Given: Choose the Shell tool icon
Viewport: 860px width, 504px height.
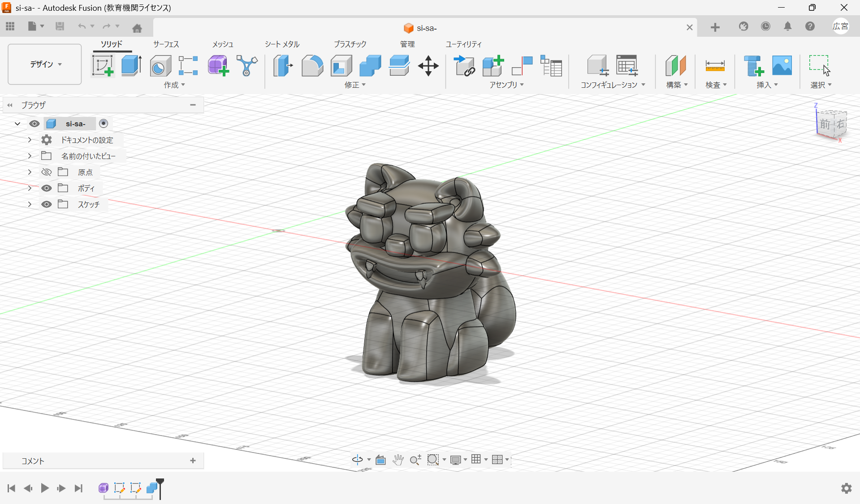Looking at the screenshot, I should point(341,66).
